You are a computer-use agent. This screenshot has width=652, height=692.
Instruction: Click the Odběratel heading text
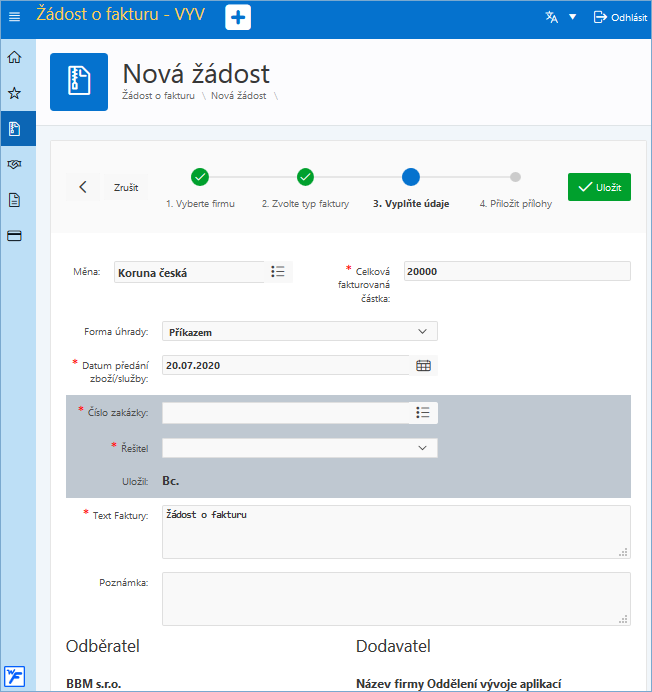pos(102,646)
